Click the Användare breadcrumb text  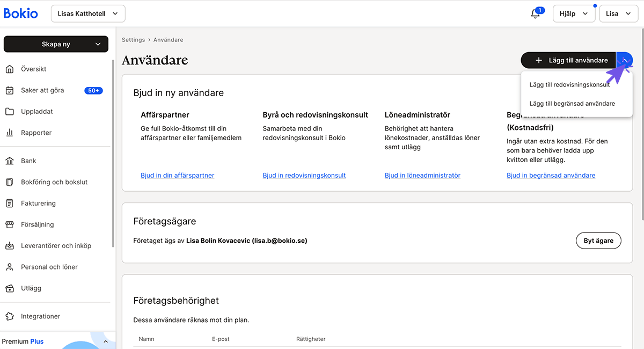169,40
